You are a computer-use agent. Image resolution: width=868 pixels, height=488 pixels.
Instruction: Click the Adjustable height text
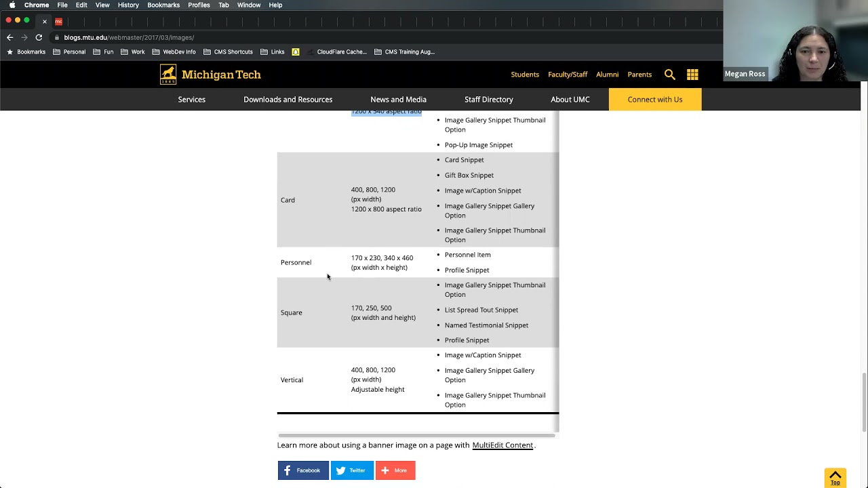coord(378,390)
